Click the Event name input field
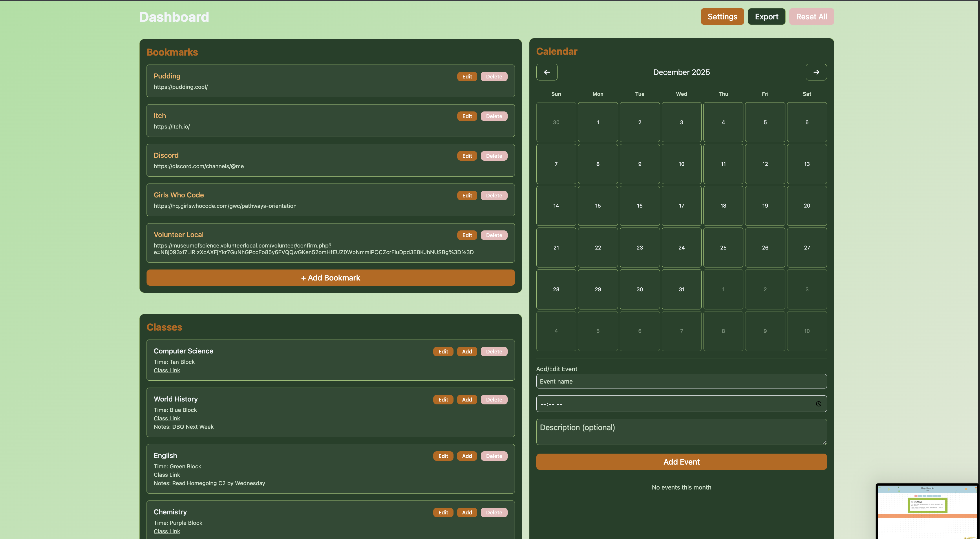Image resolution: width=980 pixels, height=539 pixels. coord(681,381)
